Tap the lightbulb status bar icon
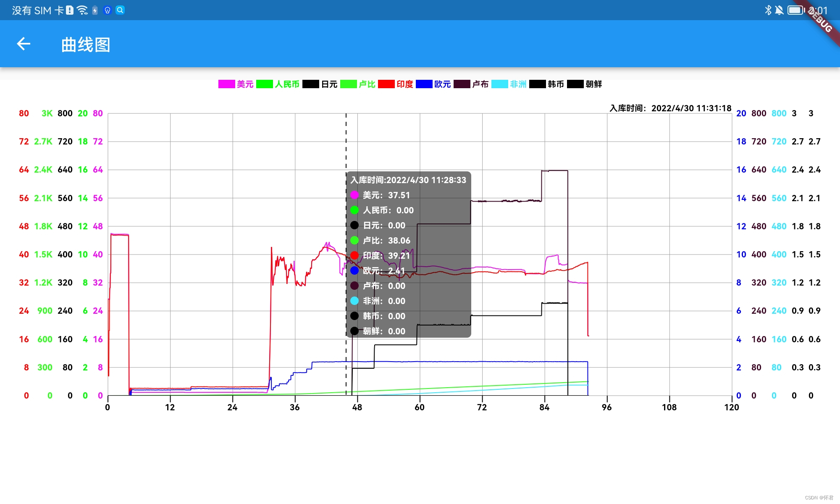The image size is (840, 504). point(108,10)
